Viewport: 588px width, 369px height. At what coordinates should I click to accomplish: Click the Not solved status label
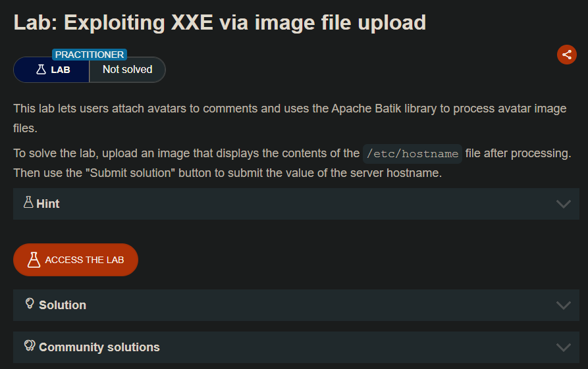127,69
